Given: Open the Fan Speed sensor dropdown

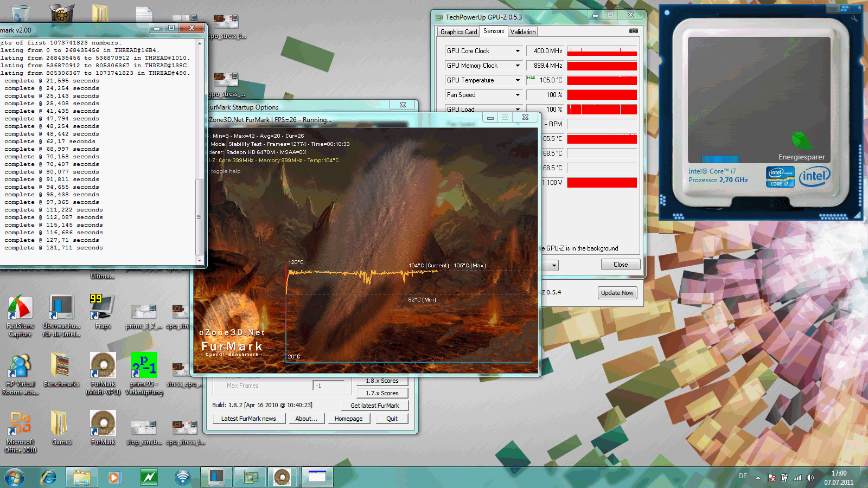Looking at the screenshot, I should tap(518, 95).
